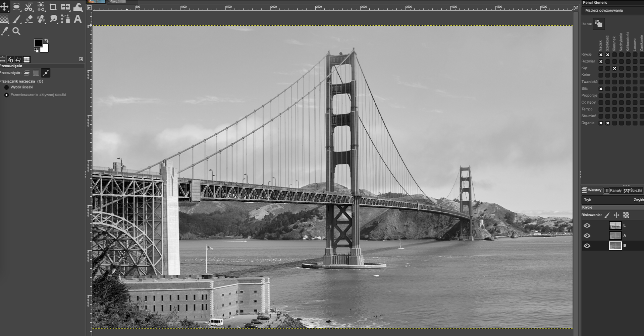644x336 pixels.
Task: Toggle Drganie / Szybkość checkbox
Action: (608, 123)
